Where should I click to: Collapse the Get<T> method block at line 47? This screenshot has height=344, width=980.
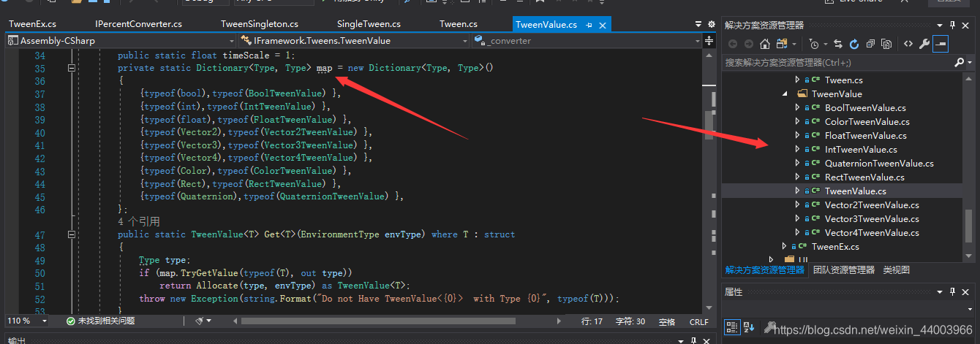72,234
